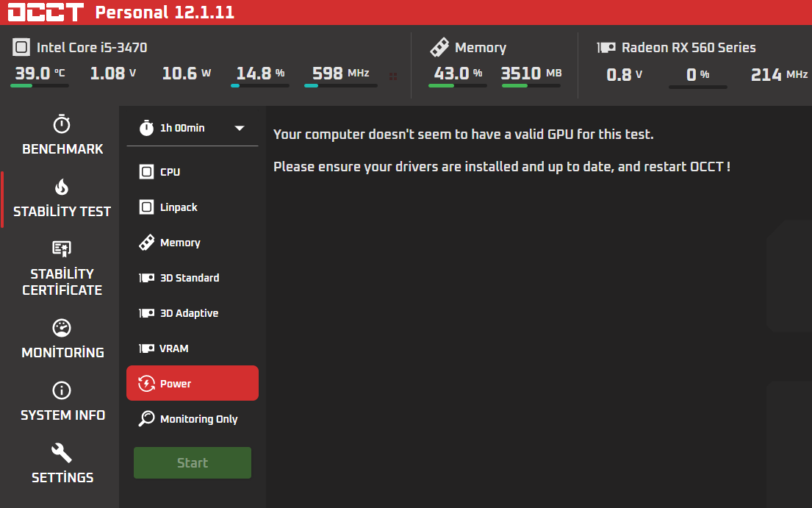Click the Personal 12.1.11 version text
The image size is (812, 508).
[165, 12]
